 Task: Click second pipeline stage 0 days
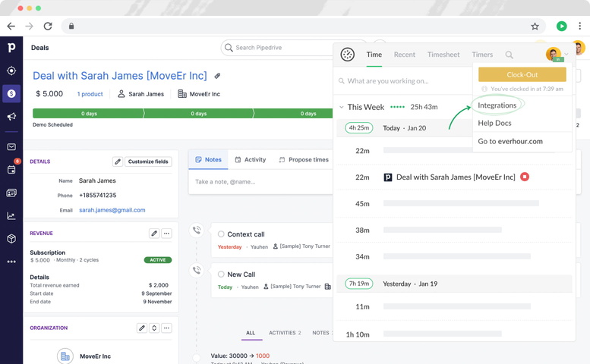coord(198,114)
